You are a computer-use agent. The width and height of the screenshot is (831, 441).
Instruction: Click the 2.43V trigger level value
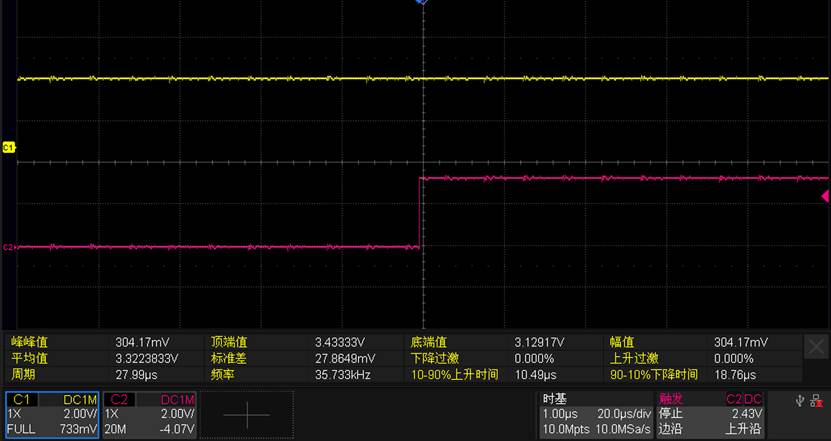click(747, 414)
